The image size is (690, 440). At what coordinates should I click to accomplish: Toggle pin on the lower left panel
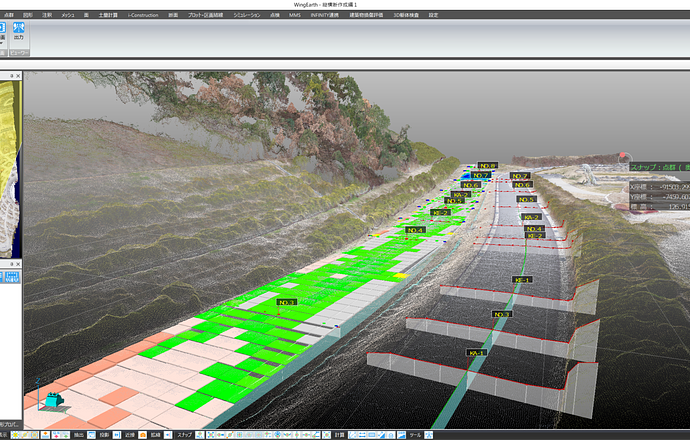[x=11, y=264]
